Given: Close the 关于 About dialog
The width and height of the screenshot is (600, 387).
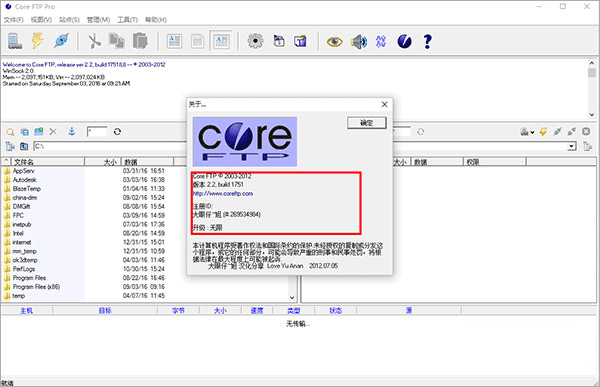Looking at the screenshot, I should tap(385, 104).
